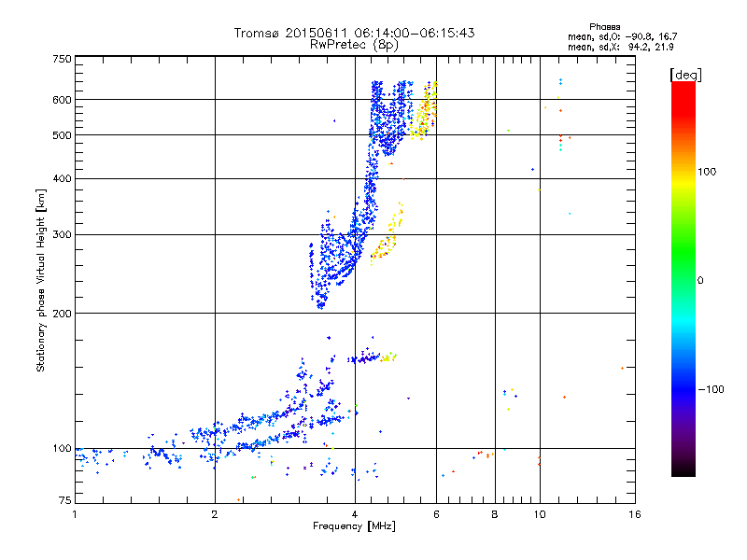
Task: Click the y-axis tick label '200'
Action: coord(62,314)
